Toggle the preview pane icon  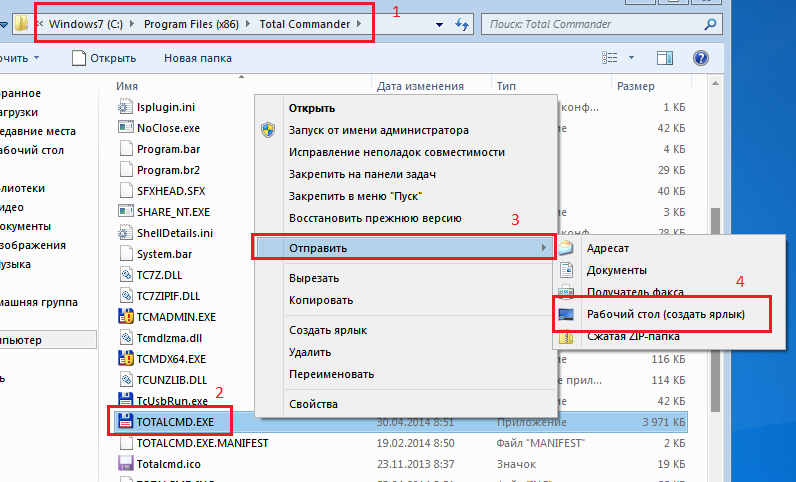pos(665,58)
